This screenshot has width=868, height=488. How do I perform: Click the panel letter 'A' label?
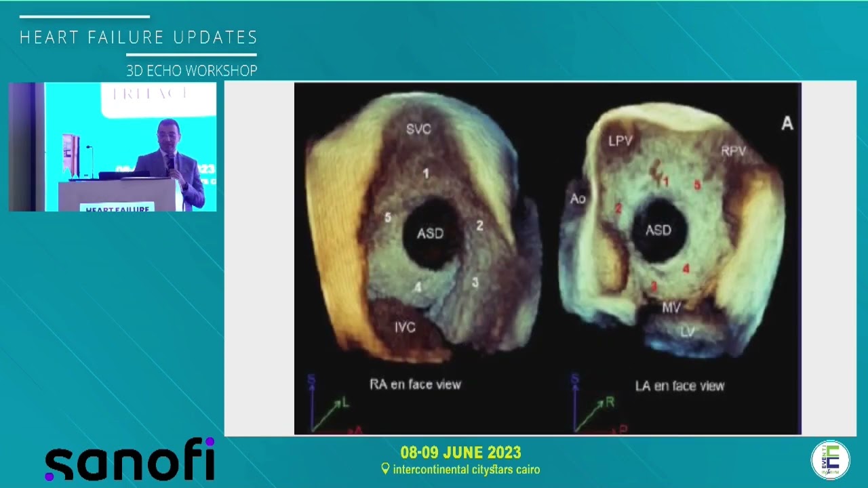click(x=787, y=123)
